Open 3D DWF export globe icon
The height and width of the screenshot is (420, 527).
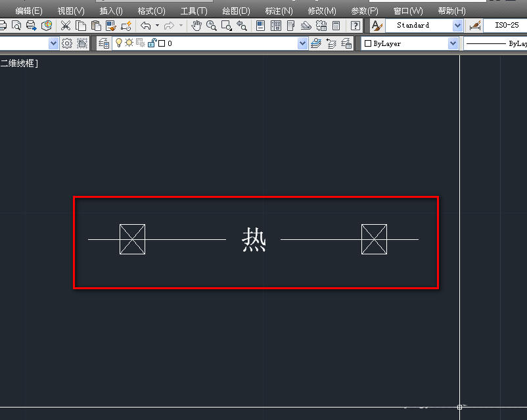47,26
